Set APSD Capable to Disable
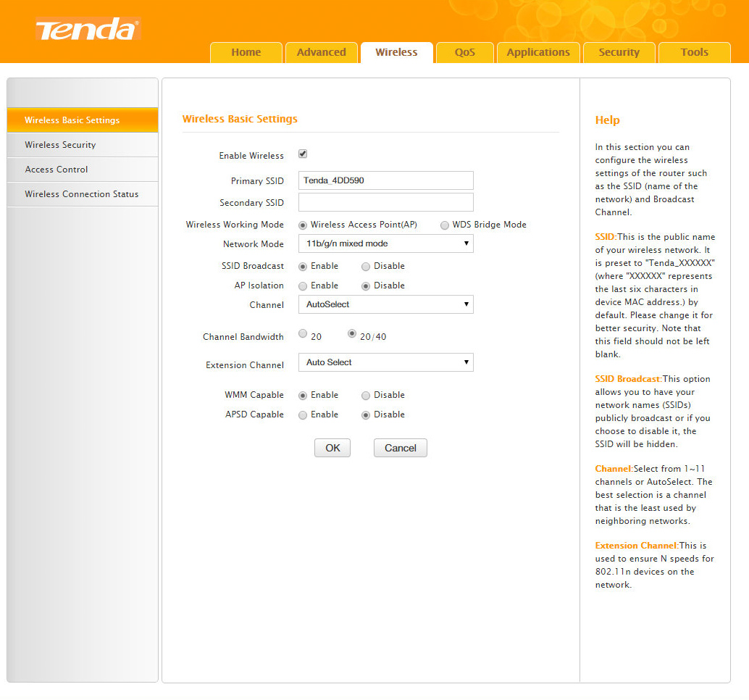 point(366,415)
